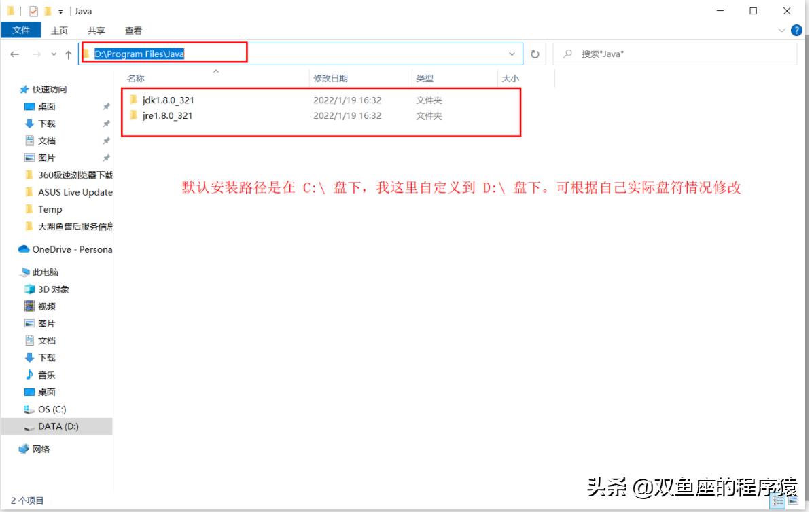The image size is (812, 512).
Task: Click the New Folder quick access icon
Action: [49, 11]
